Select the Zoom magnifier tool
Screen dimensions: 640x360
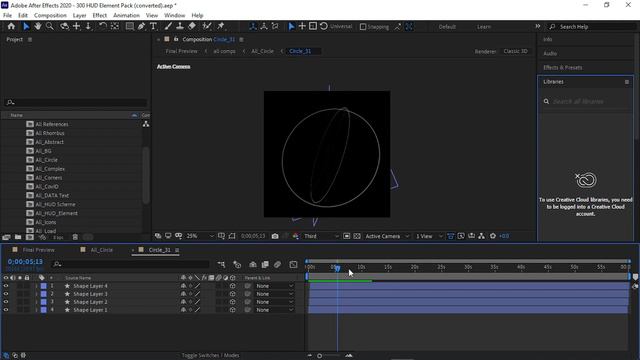pos(49,26)
